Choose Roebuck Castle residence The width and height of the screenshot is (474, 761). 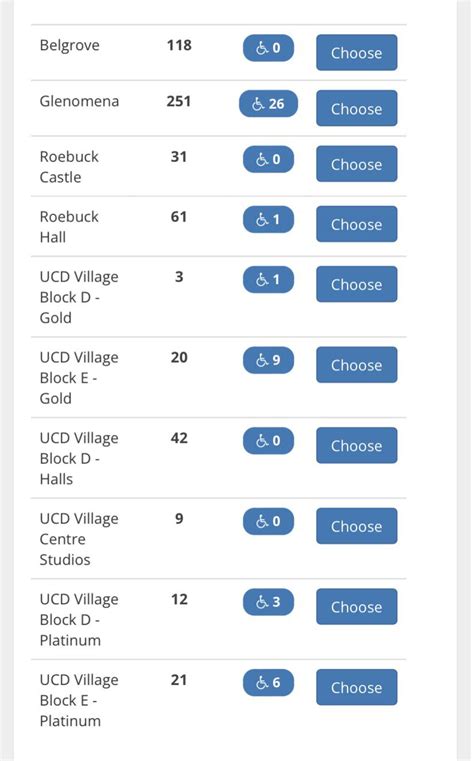point(357,164)
